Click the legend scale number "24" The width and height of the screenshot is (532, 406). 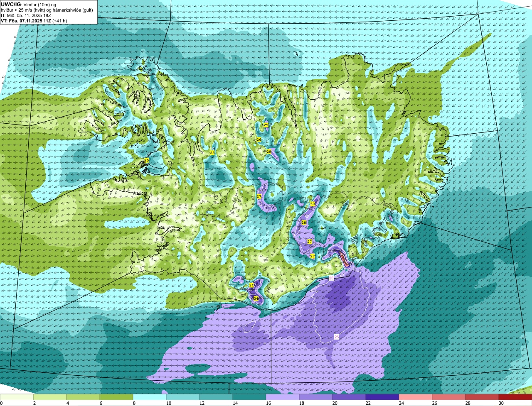tap(401, 403)
